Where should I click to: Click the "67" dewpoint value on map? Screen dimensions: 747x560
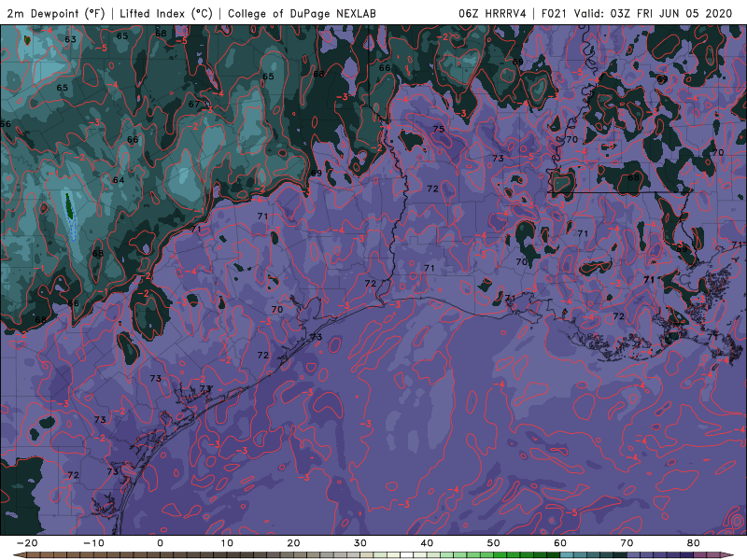tap(194, 105)
